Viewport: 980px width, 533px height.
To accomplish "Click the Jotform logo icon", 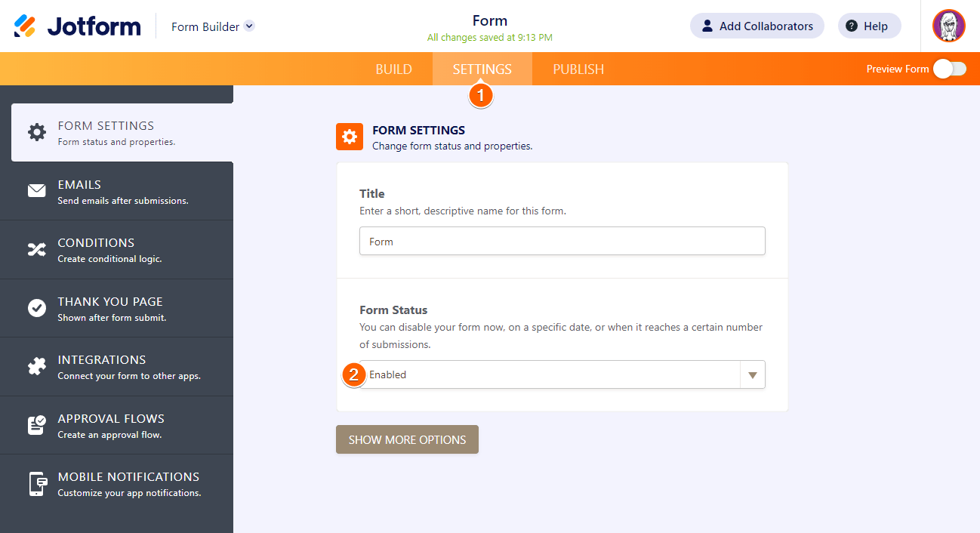I will coord(25,26).
